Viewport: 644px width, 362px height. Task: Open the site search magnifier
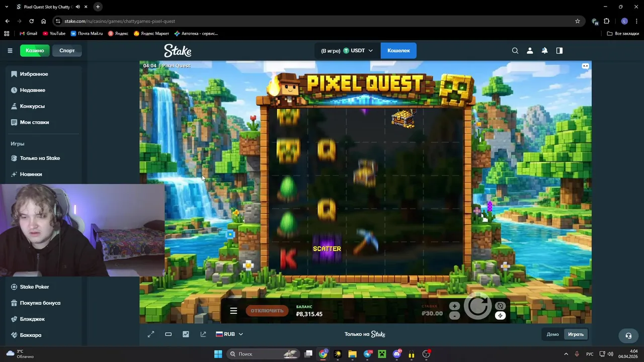coord(515,50)
